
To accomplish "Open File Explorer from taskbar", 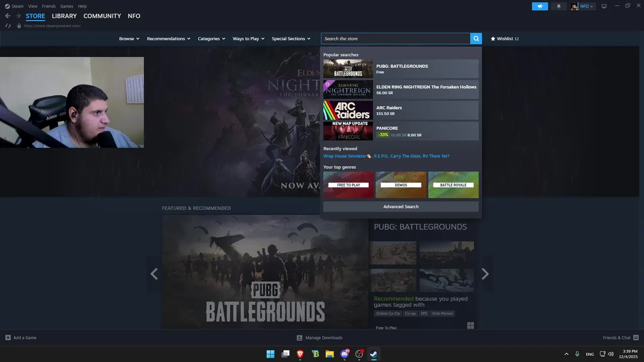I will coord(330,354).
